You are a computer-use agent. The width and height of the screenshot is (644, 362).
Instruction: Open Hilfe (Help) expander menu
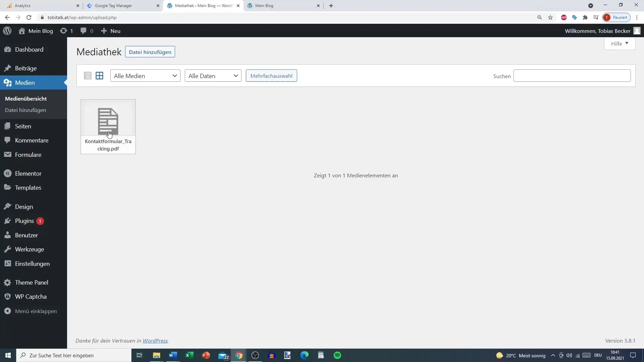(x=619, y=43)
